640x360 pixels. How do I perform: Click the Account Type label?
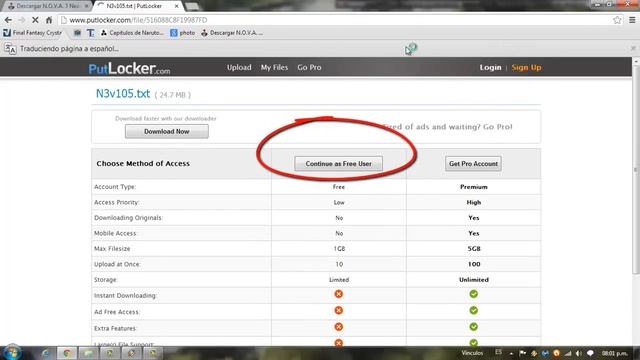tap(115, 187)
